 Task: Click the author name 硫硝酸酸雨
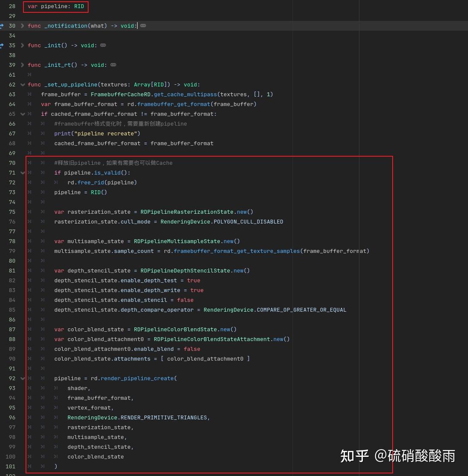(x=422, y=456)
